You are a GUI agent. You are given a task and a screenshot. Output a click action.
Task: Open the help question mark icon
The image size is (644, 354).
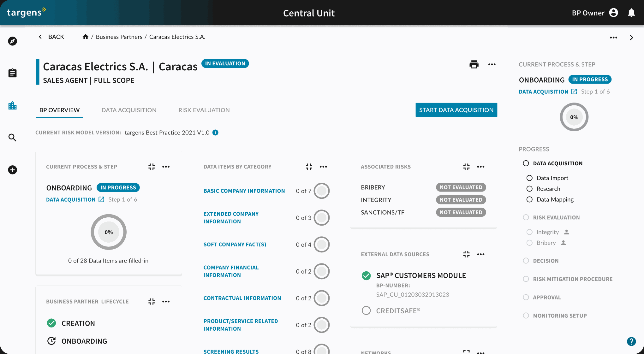(631, 341)
